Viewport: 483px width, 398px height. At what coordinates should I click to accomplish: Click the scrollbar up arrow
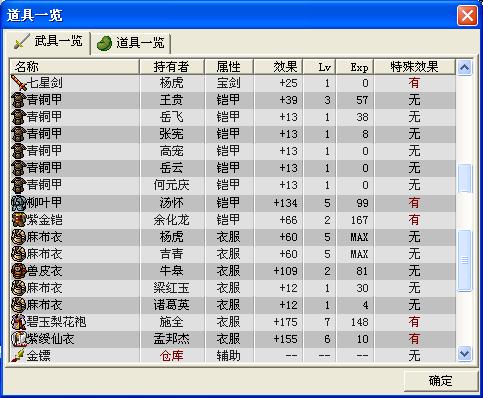pos(464,68)
